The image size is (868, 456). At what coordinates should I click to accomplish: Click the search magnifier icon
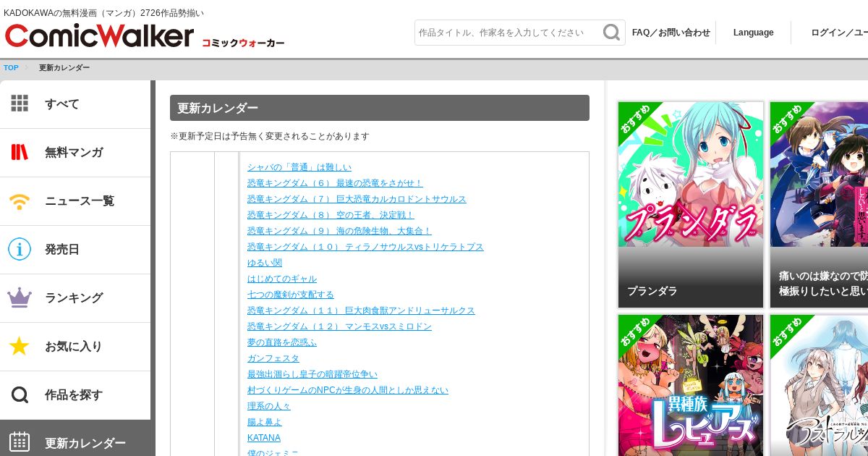611,33
